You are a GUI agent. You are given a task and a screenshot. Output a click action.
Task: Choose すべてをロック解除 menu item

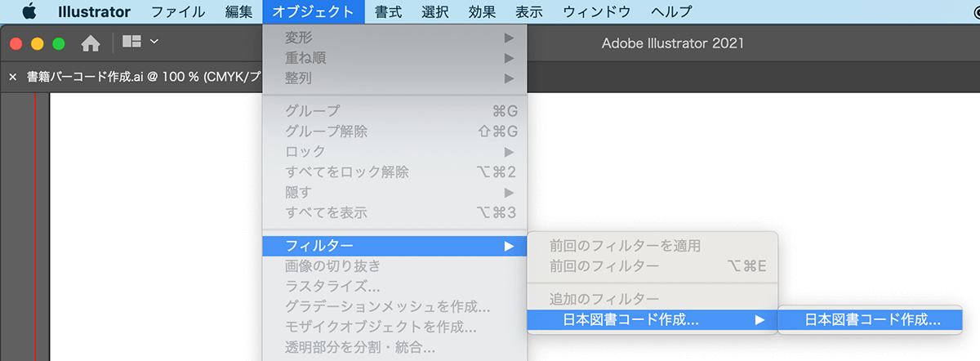coord(395,172)
